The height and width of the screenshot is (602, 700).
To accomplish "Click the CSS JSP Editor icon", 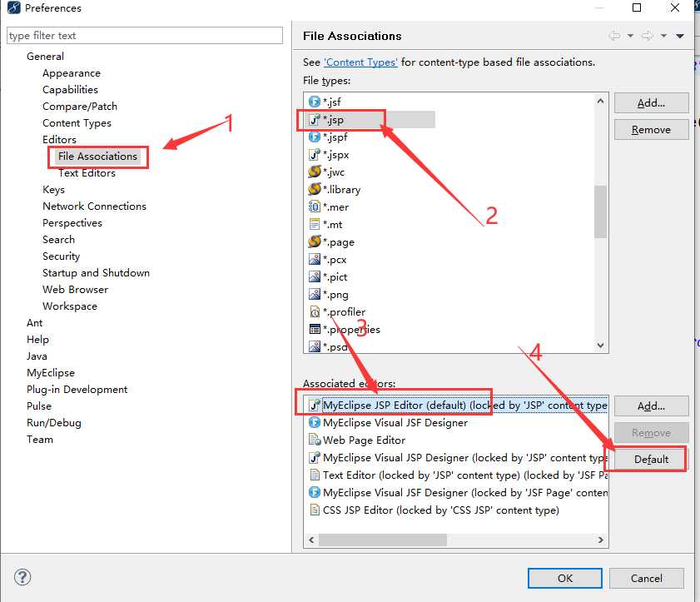I will coord(315,510).
